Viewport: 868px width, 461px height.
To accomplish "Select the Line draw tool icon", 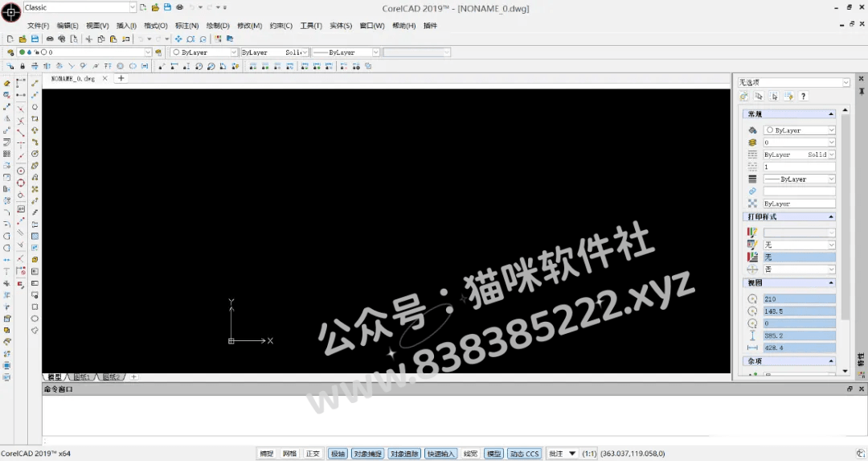I will pyautogui.click(x=35, y=83).
